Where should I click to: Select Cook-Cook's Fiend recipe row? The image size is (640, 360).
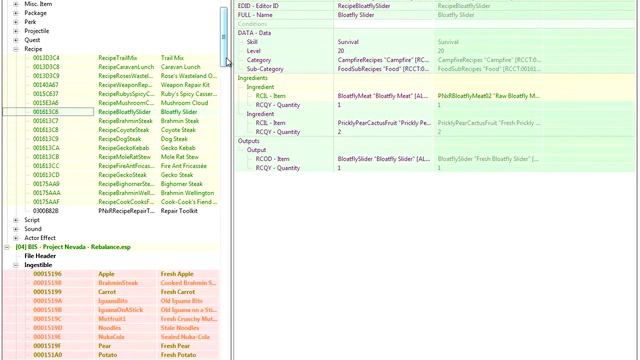coord(111,202)
